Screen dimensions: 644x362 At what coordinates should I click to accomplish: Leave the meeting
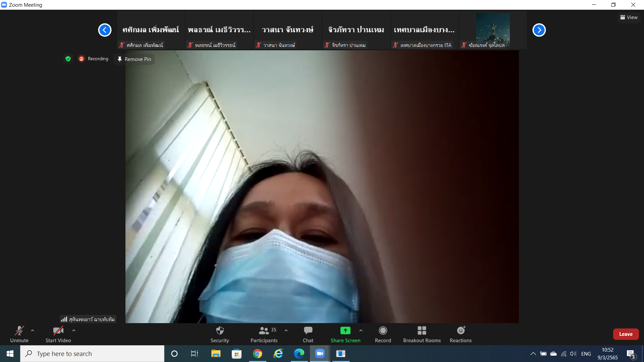626,334
